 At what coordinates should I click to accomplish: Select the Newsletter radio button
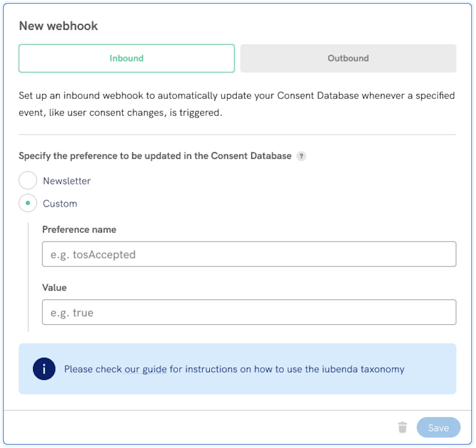pyautogui.click(x=28, y=181)
